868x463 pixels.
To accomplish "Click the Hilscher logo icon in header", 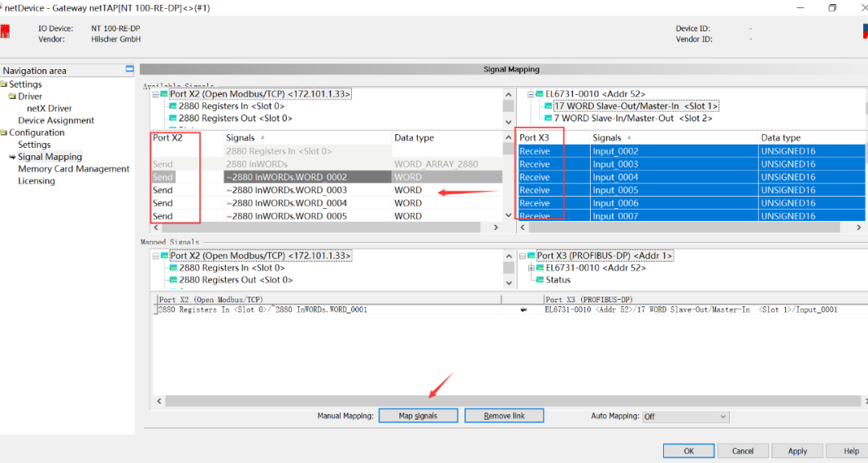I will click(5, 31).
